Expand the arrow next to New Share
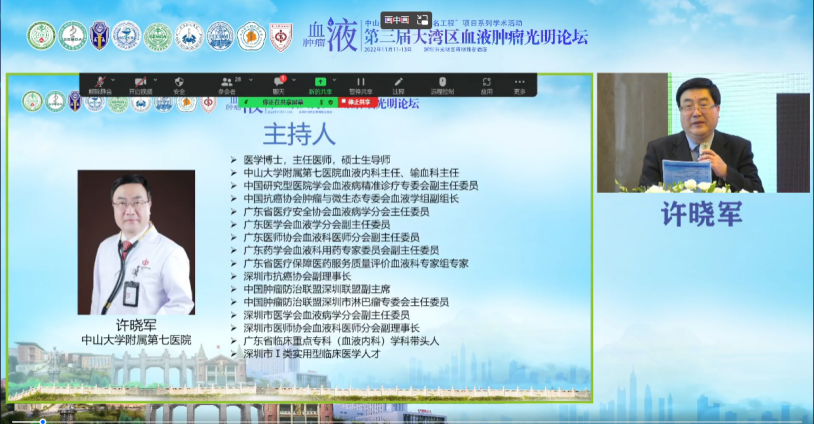This screenshot has height=424, width=814. tap(334, 80)
